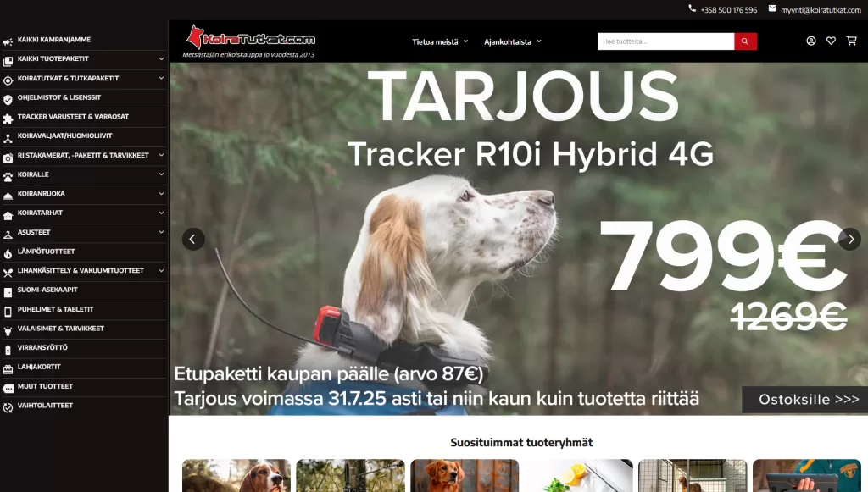Image resolution: width=868 pixels, height=492 pixels.
Task: Select Tracker varusteet & varaosat category
Action: tap(73, 117)
